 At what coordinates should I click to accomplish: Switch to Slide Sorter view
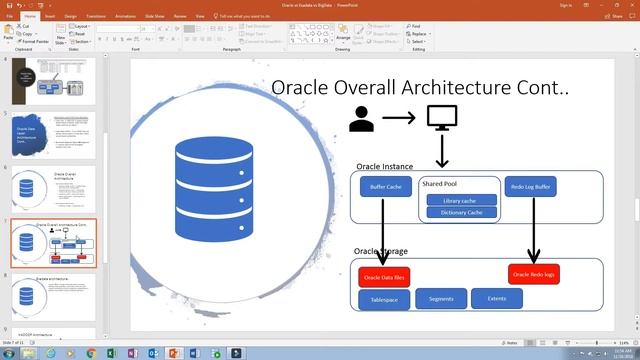click(x=542, y=343)
